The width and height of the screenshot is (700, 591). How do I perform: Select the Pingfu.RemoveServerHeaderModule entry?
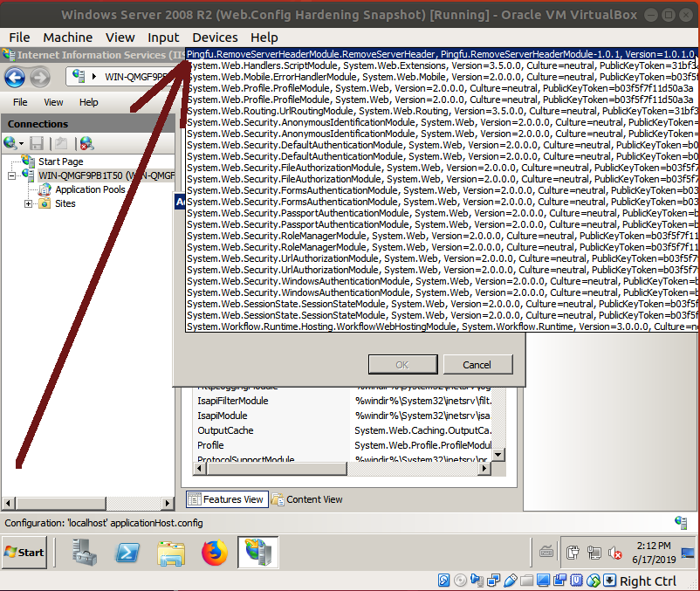pyautogui.click(x=441, y=54)
